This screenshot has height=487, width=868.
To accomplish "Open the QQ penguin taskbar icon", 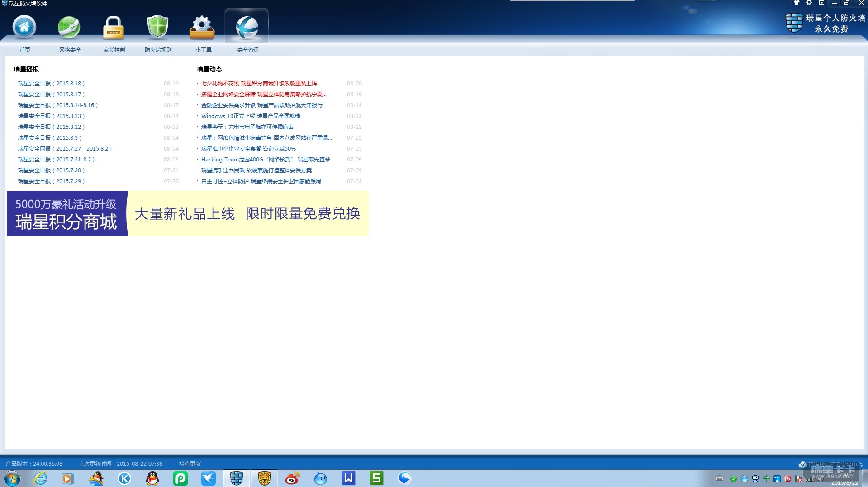I will [x=152, y=478].
